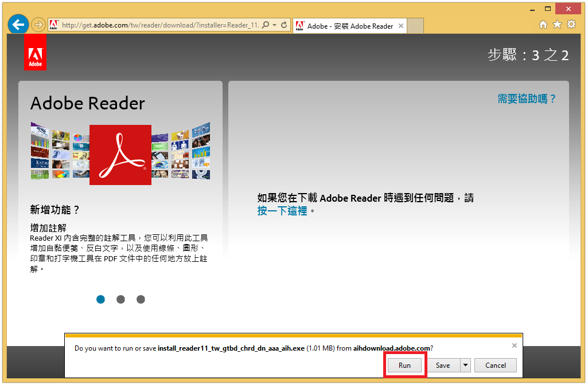The image size is (588, 385).
Task: Select the first blue carousel dot
Action: (x=100, y=299)
